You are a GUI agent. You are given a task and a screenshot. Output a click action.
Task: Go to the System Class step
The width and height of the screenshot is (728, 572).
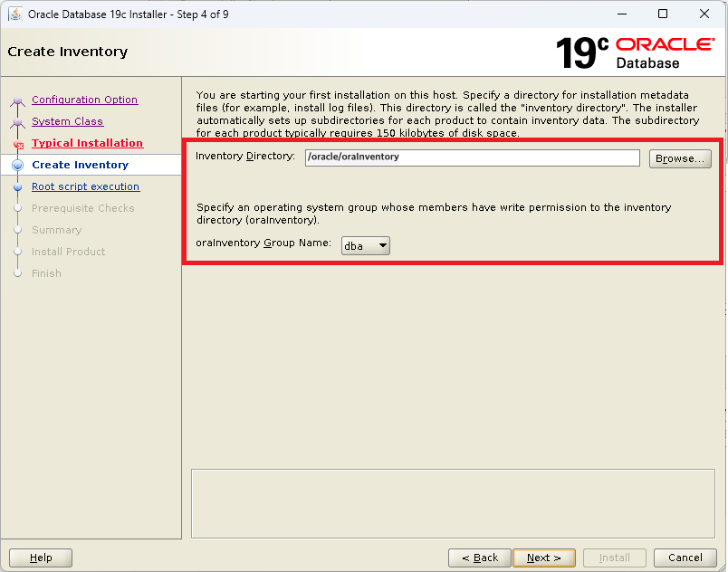67,121
